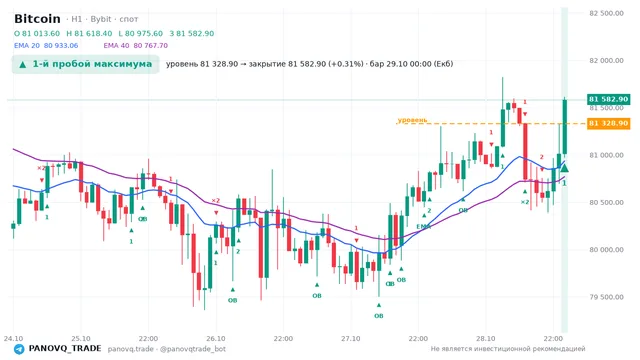The width and height of the screenshot is (640, 360).
Task: Click the signal text starting 'уровень 81 328.90 → закрытие'
Action: point(309,64)
